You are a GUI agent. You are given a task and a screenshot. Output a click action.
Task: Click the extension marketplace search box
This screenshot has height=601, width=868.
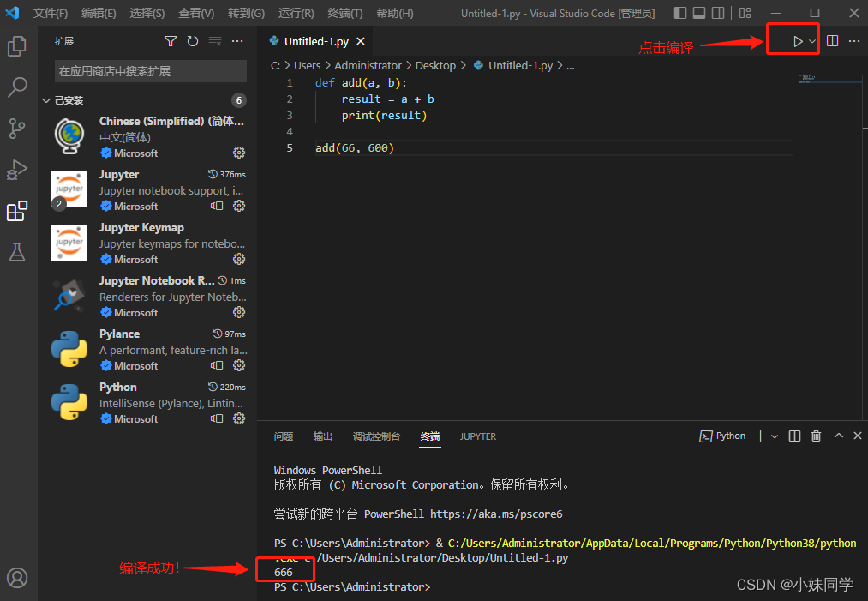click(x=151, y=71)
